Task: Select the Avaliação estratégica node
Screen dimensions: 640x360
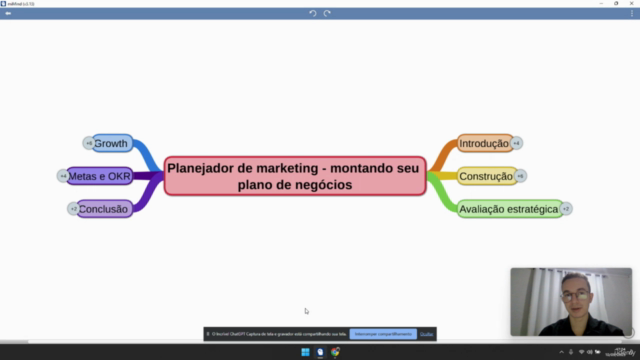Action: point(510,209)
